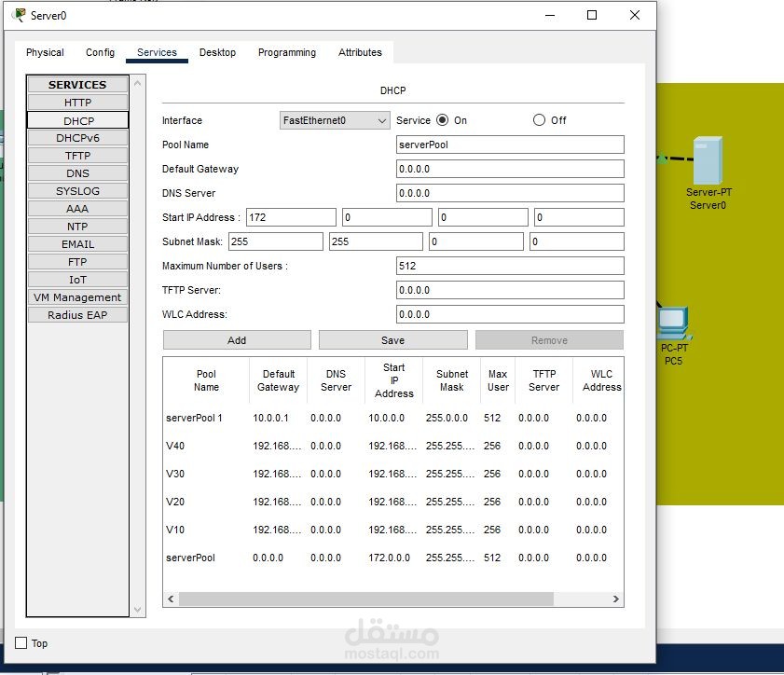Turn the DHCP service Off

click(x=539, y=120)
